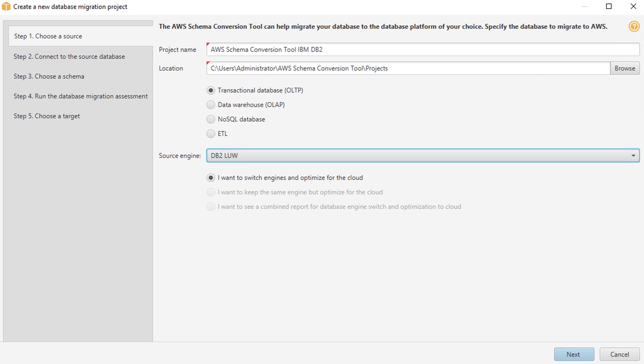Click the orange help question mark icon
644x364 pixels.
click(634, 27)
